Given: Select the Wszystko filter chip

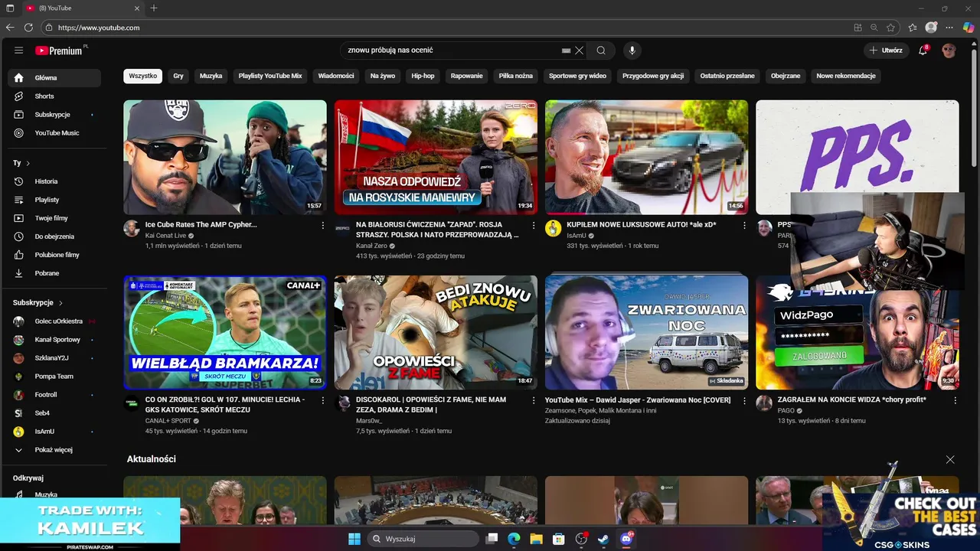Looking at the screenshot, I should click(142, 76).
